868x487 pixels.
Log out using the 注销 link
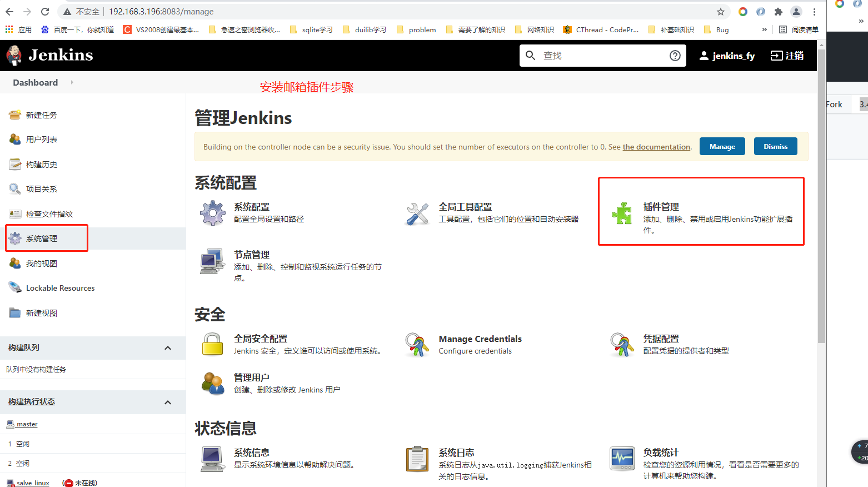coord(787,56)
